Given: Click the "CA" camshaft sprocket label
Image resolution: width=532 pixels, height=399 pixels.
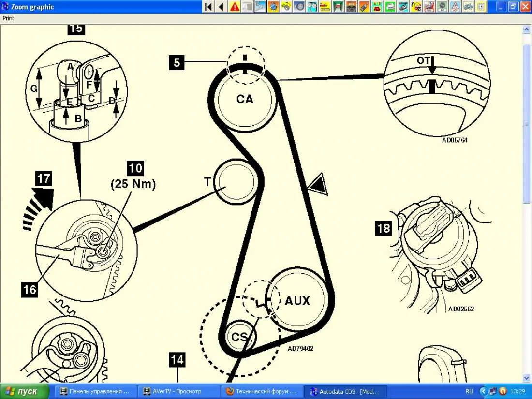Looking at the screenshot, I should tap(245, 99).
